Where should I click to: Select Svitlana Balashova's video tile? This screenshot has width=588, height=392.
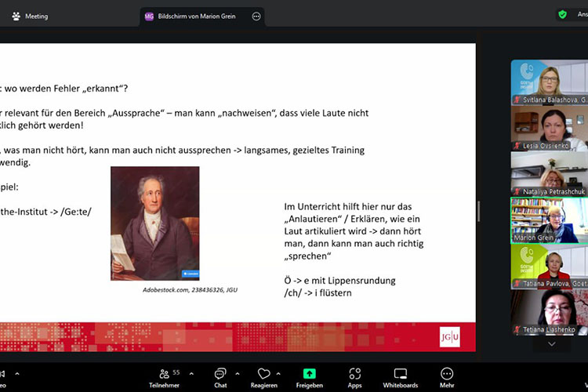(549, 82)
